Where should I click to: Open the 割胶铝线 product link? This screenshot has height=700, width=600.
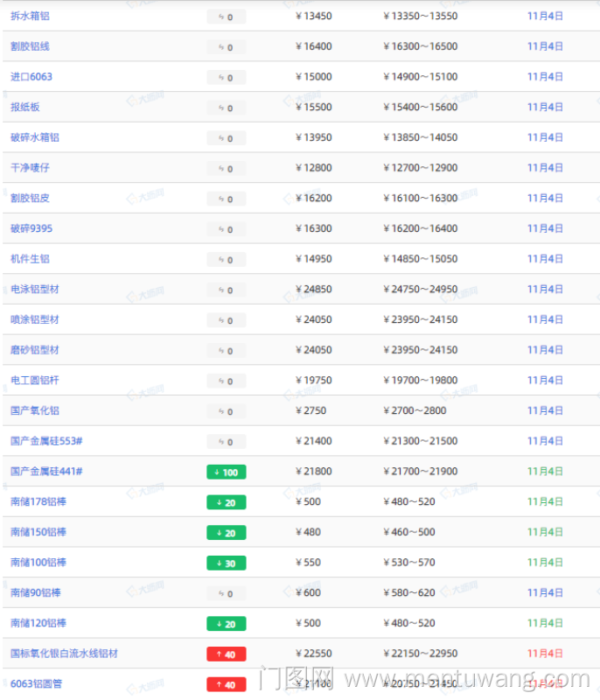30,46
